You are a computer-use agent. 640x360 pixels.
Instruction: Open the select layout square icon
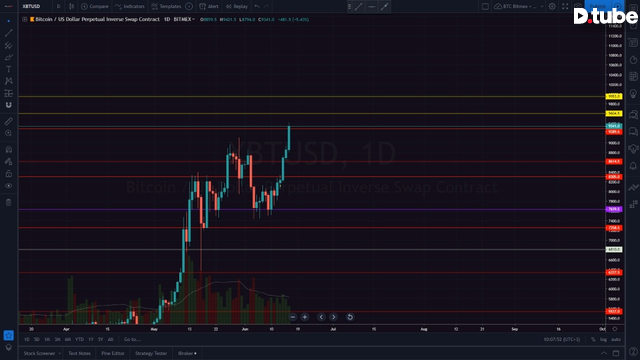[x=485, y=7]
